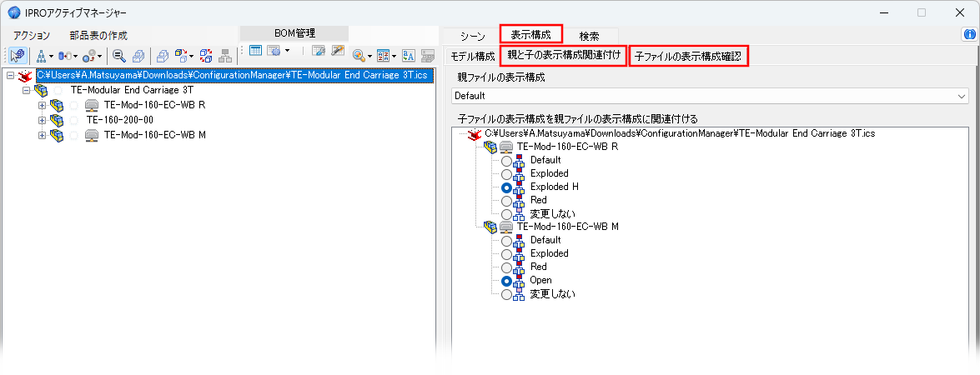This screenshot has height=375, width=980.
Task: Switch to the 検索 tab
Action: click(x=589, y=36)
